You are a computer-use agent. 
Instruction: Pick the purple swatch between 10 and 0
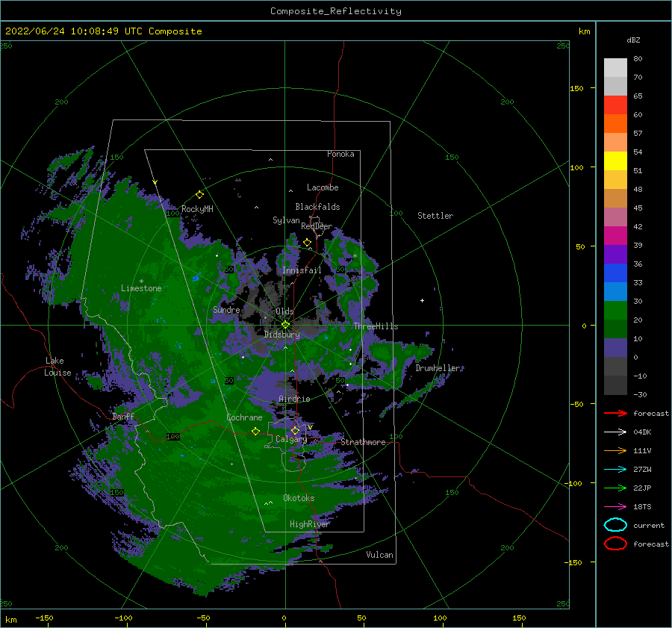615,348
